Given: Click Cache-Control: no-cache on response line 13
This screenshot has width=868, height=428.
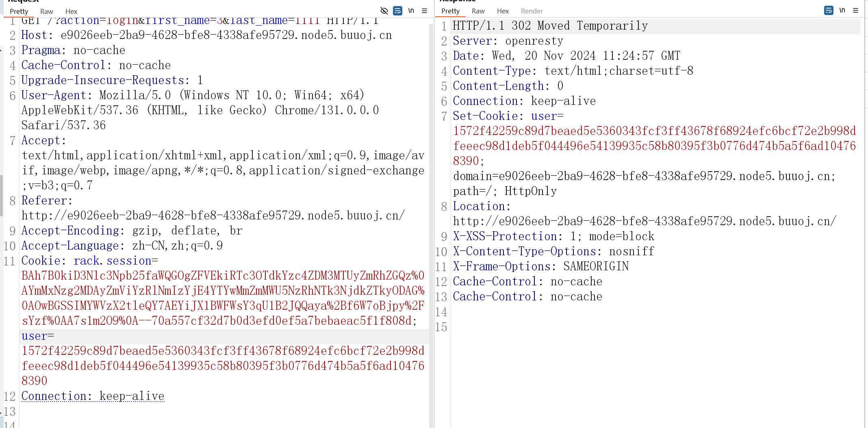Looking at the screenshot, I should (x=527, y=297).
